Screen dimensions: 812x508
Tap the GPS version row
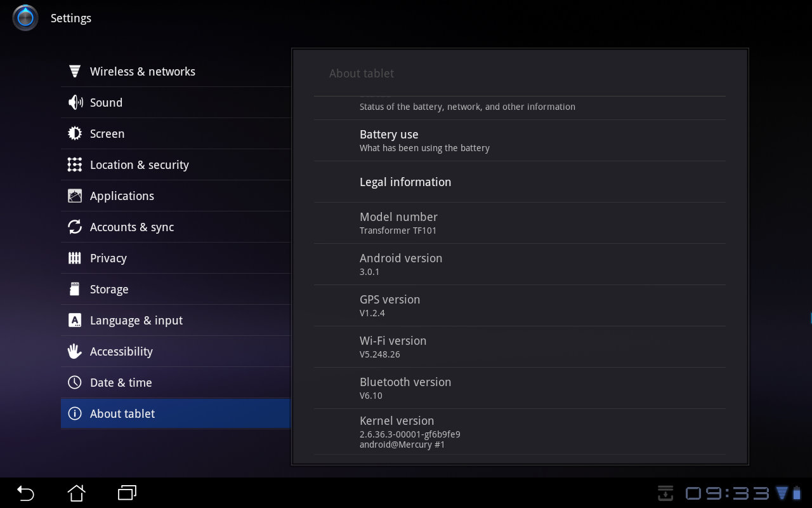click(520, 305)
